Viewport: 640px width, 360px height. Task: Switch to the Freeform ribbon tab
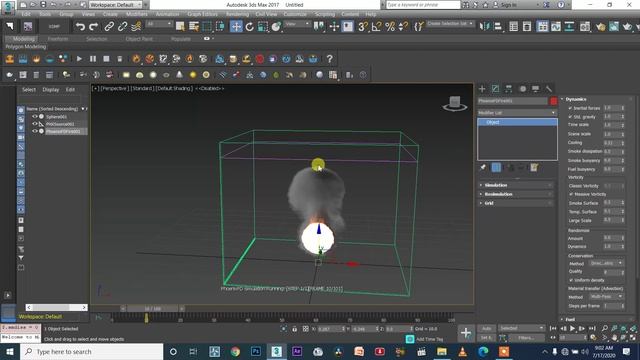[58, 39]
